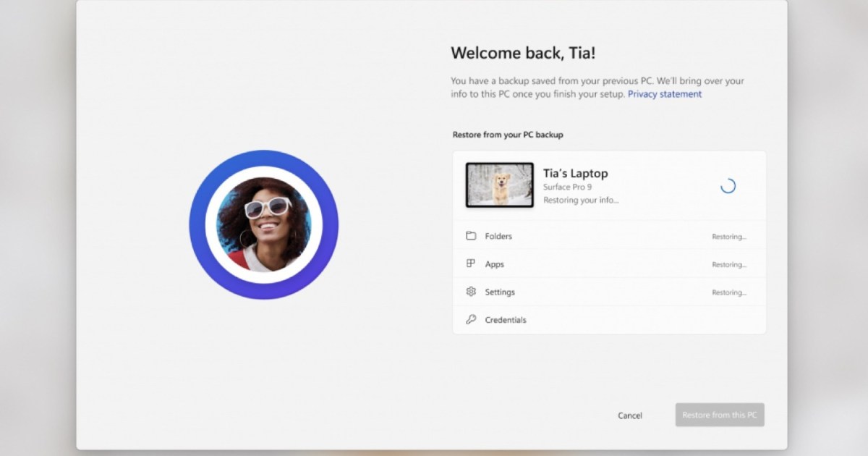This screenshot has width=868, height=456.
Task: Click the circular blue user avatar
Action: 265,224
